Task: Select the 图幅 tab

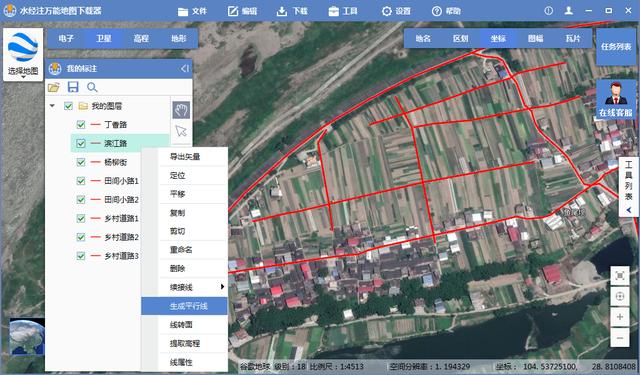Action: click(536, 38)
